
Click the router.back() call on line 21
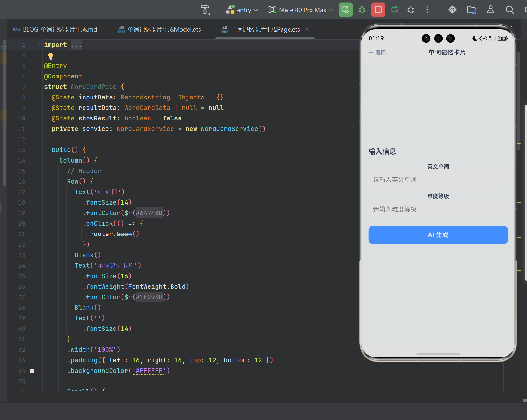(114, 234)
